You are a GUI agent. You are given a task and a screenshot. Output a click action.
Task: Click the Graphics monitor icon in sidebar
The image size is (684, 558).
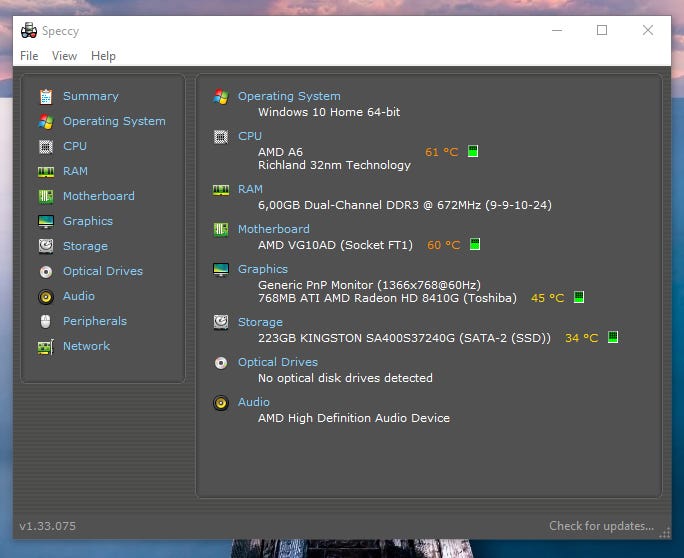(x=46, y=222)
